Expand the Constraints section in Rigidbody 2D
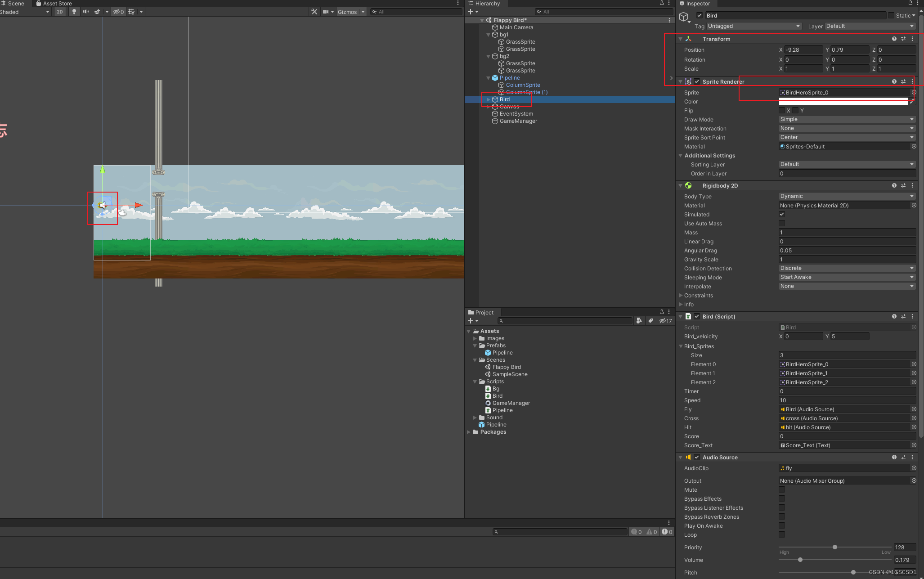924x579 pixels. [x=681, y=296]
